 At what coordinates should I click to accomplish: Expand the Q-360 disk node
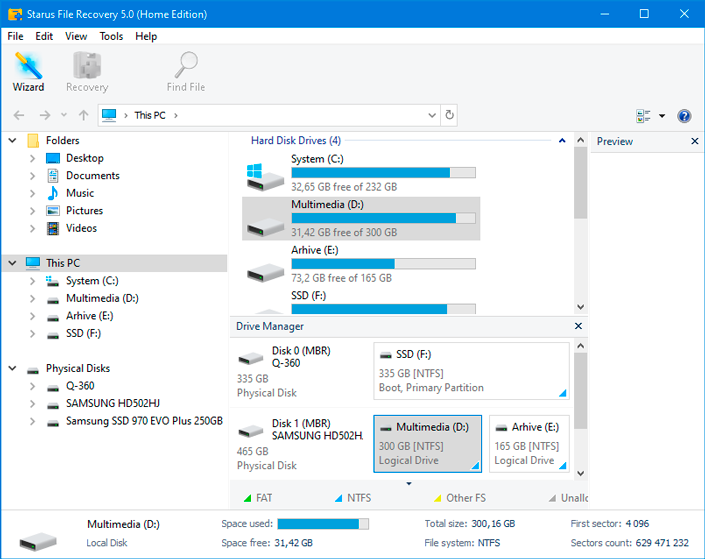click(32, 386)
